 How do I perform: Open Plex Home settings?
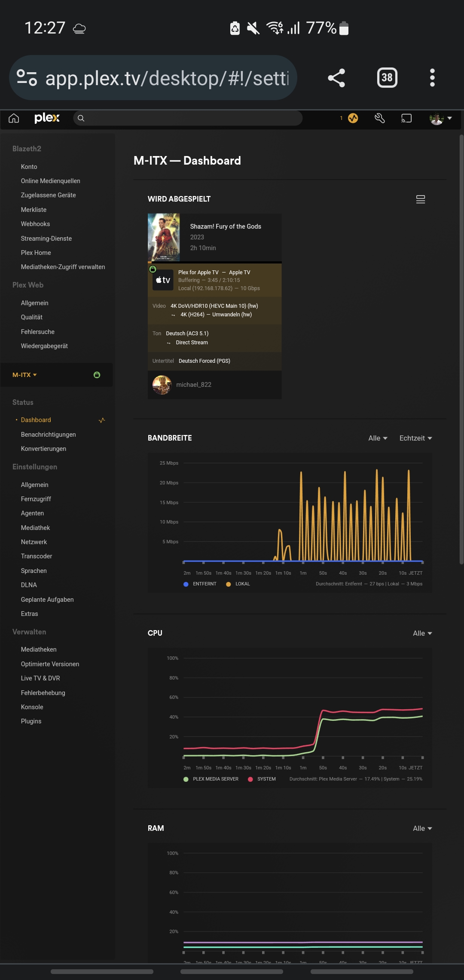(x=36, y=253)
